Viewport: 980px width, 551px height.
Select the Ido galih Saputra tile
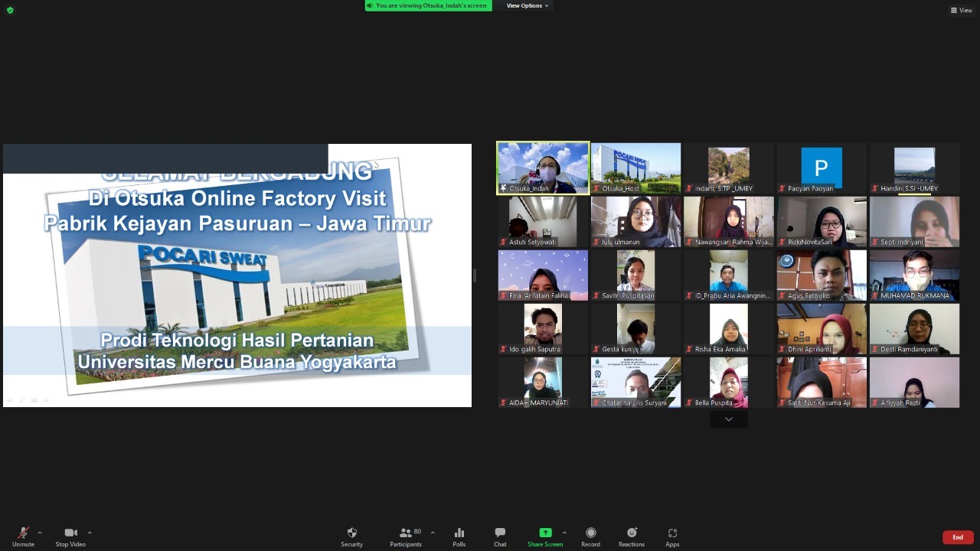(543, 329)
